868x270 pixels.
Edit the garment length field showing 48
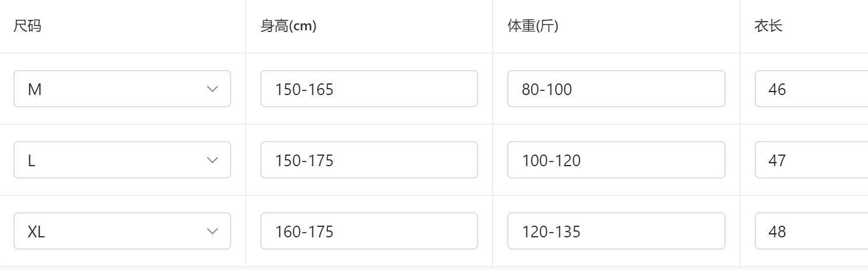click(810, 232)
